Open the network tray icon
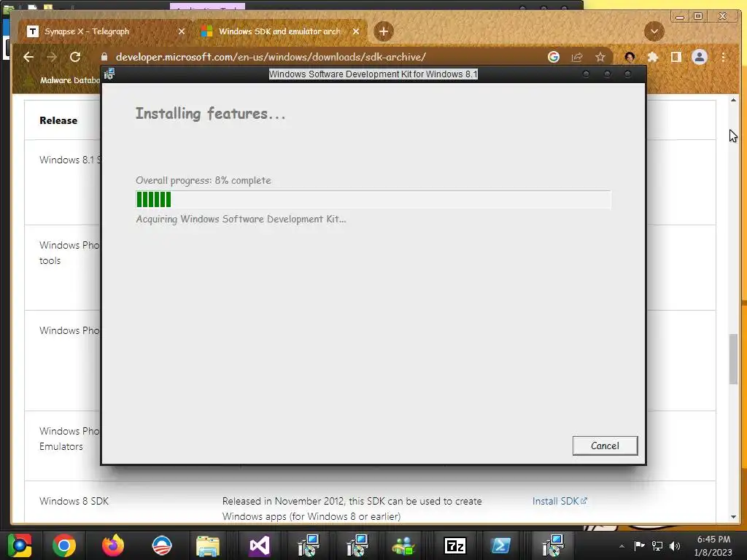The width and height of the screenshot is (747, 560). 657,545
